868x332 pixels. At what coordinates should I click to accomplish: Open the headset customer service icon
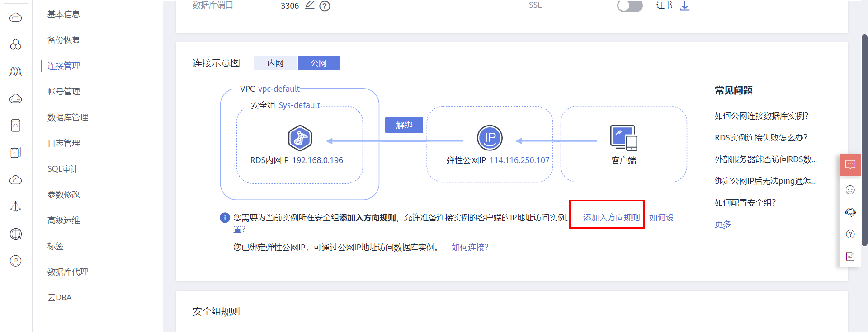point(850,212)
